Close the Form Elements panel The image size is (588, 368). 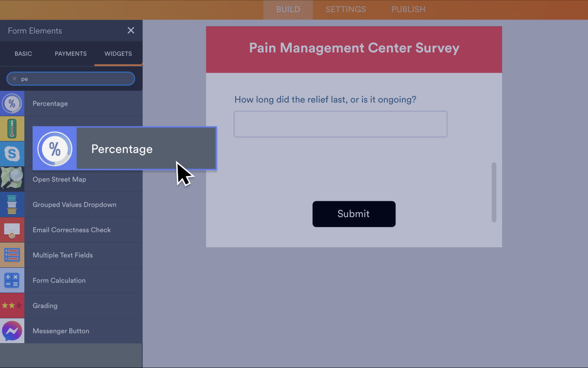point(130,30)
